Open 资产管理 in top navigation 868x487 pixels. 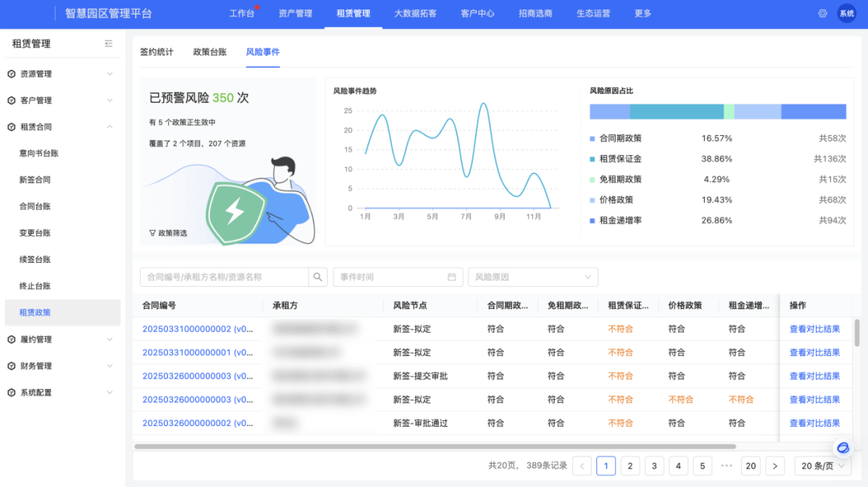pyautogui.click(x=295, y=14)
